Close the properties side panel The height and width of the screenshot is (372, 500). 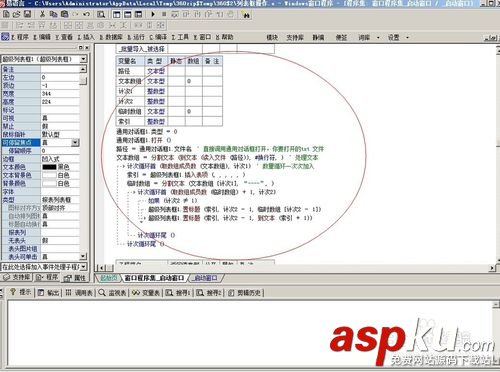coord(87,48)
